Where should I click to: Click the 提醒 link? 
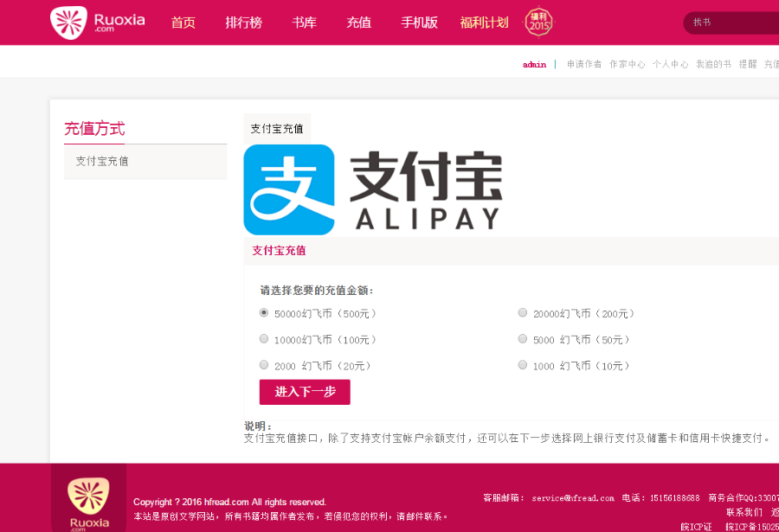point(748,64)
